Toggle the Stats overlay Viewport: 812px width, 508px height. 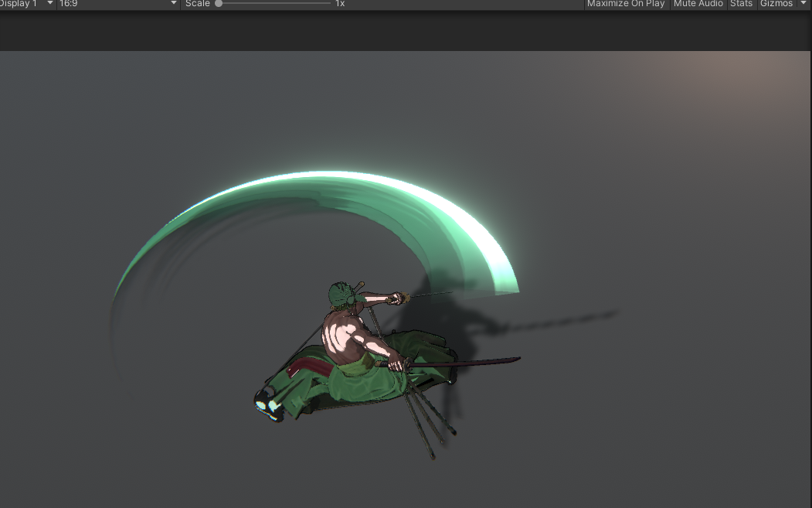click(x=741, y=4)
